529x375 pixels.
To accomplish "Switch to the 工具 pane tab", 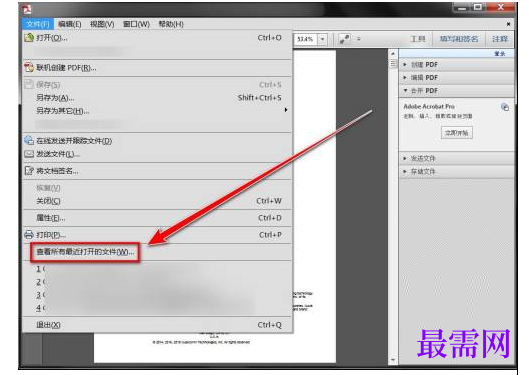I will [x=418, y=39].
